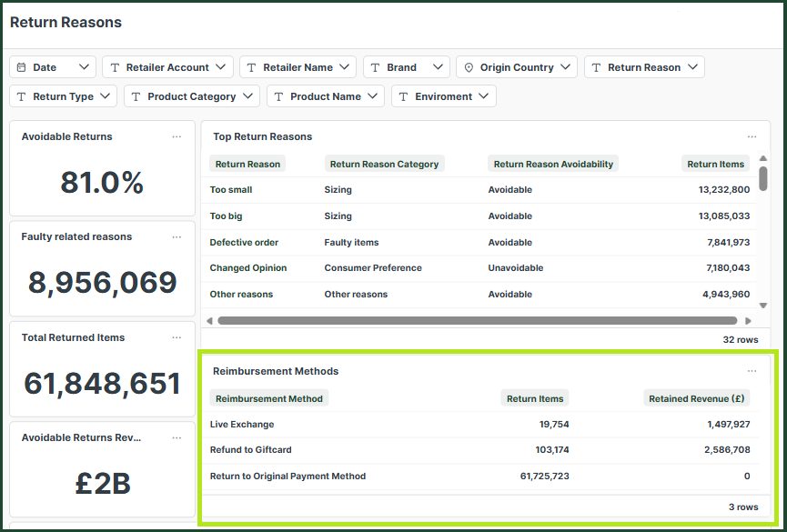Click the Consumer Preference category cell
Viewport: 787px width, 532px height.
coord(373,268)
